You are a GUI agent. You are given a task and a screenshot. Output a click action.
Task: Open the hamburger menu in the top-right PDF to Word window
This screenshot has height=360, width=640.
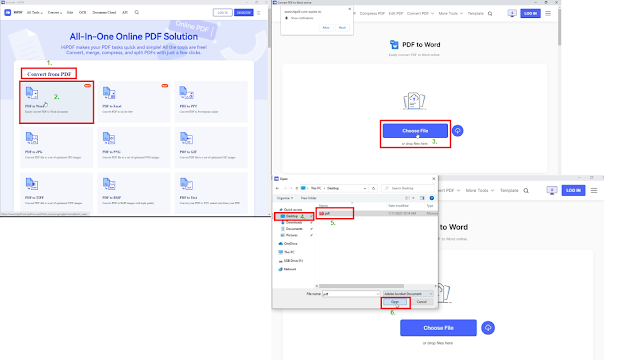548,13
